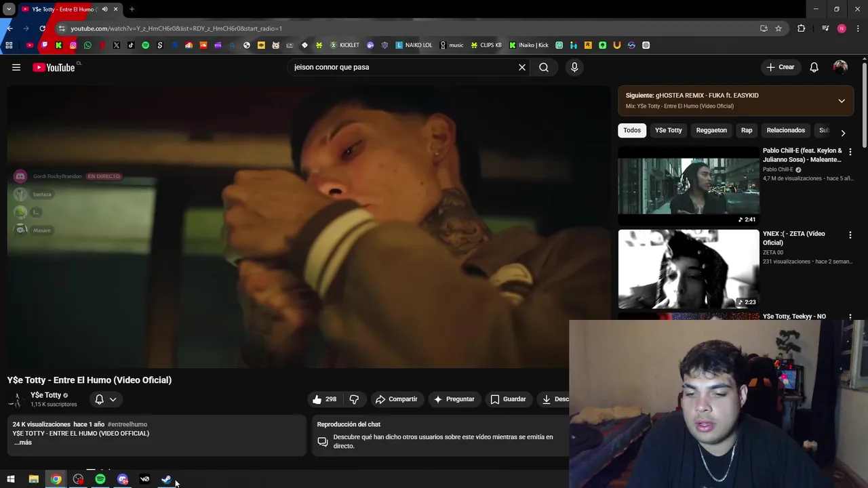Viewport: 868px width, 488px height.
Task: Toggle the channel subscription notification bell
Action: coord(106,399)
